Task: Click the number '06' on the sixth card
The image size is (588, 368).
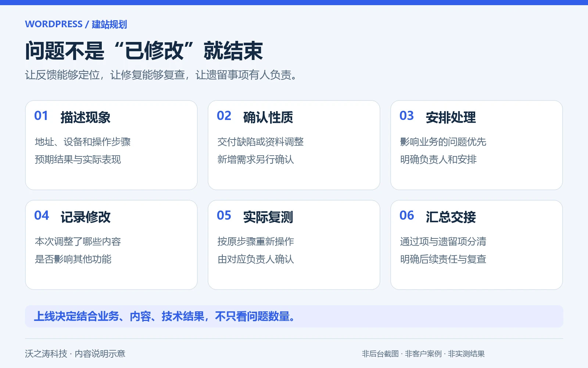Action: pos(407,216)
